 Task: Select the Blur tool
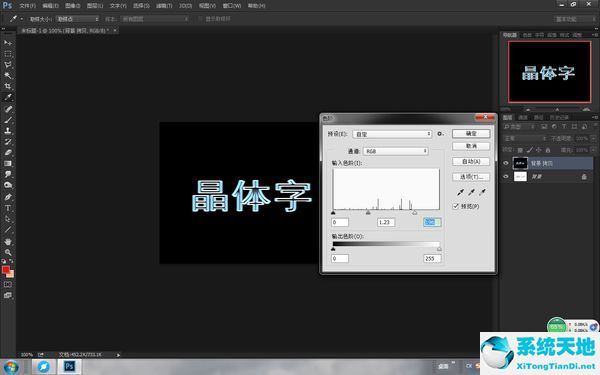tap(8, 174)
